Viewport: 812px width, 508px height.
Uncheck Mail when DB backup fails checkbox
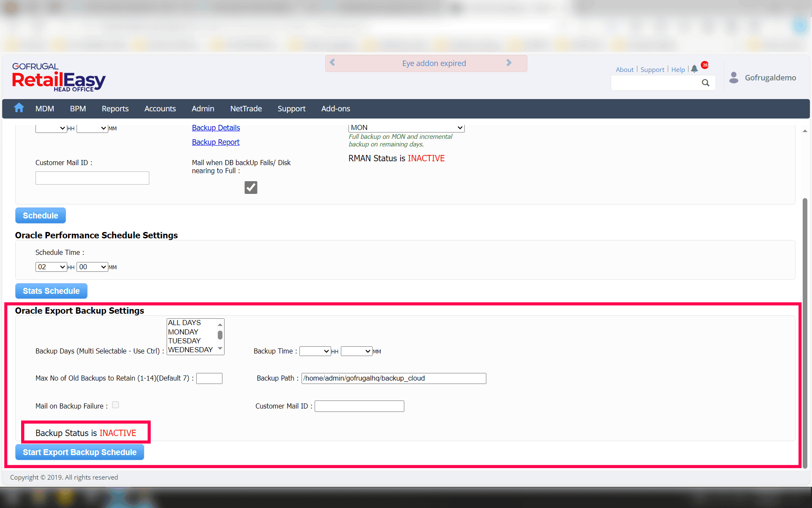[251, 187]
